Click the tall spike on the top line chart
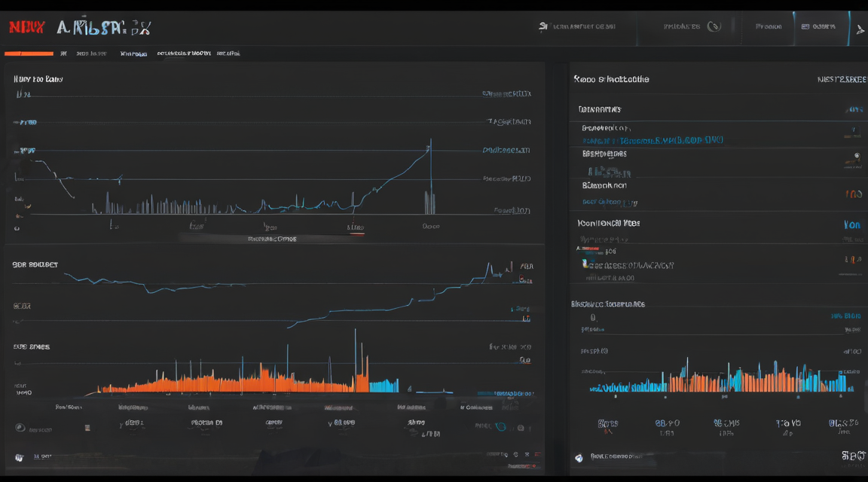This screenshot has height=482, width=868. tap(431, 176)
